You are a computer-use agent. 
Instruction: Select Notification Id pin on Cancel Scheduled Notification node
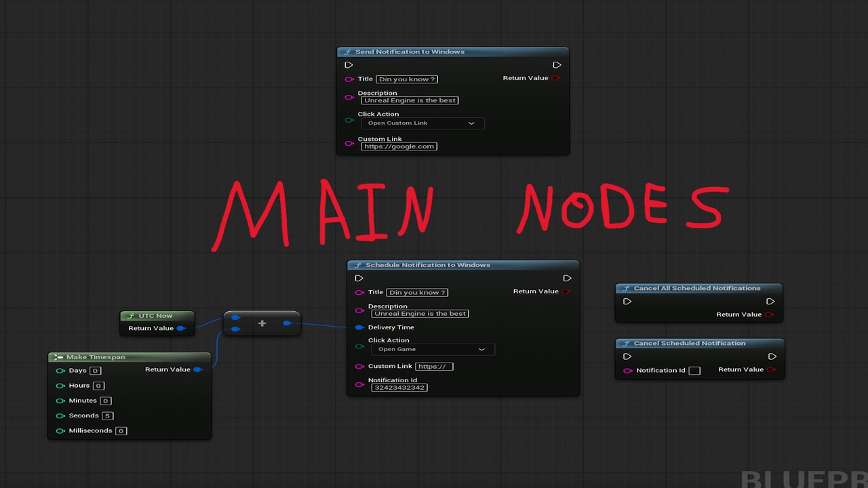(x=628, y=371)
